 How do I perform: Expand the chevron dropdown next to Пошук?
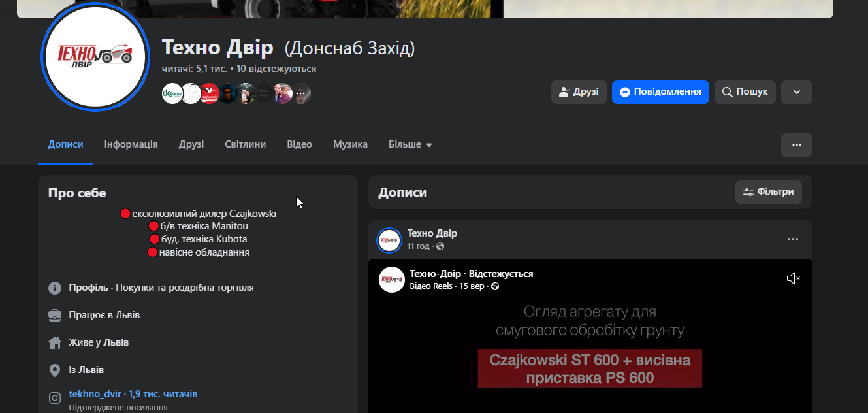point(797,92)
